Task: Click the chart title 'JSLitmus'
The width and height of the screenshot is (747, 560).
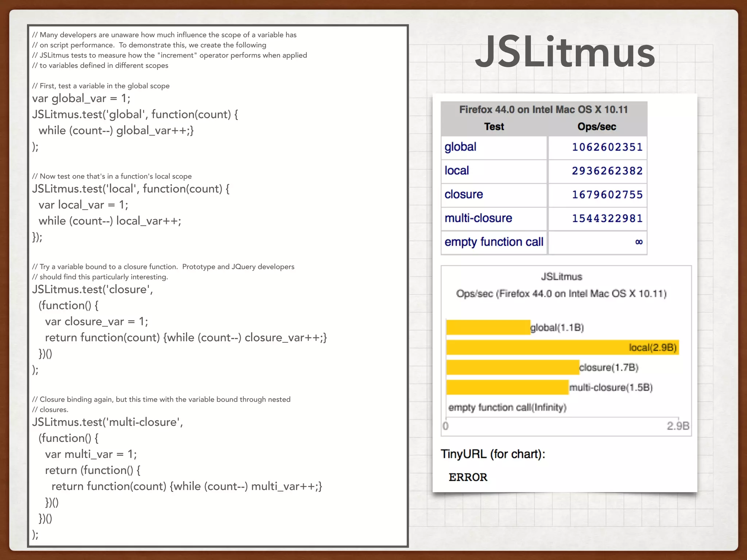Action: [x=562, y=277]
